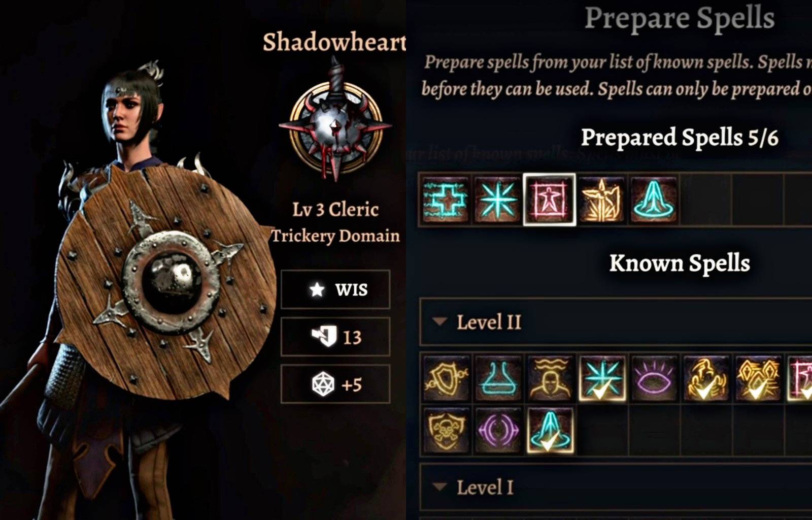Unprepare the checked teal starburst Level II spell
This screenshot has width=812, height=520.
(602, 379)
